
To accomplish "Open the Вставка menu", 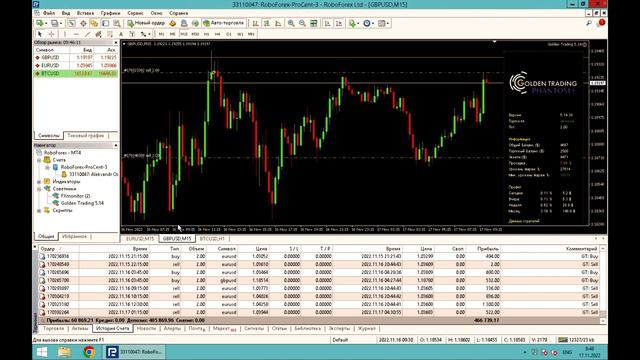I will [x=85, y=13].
